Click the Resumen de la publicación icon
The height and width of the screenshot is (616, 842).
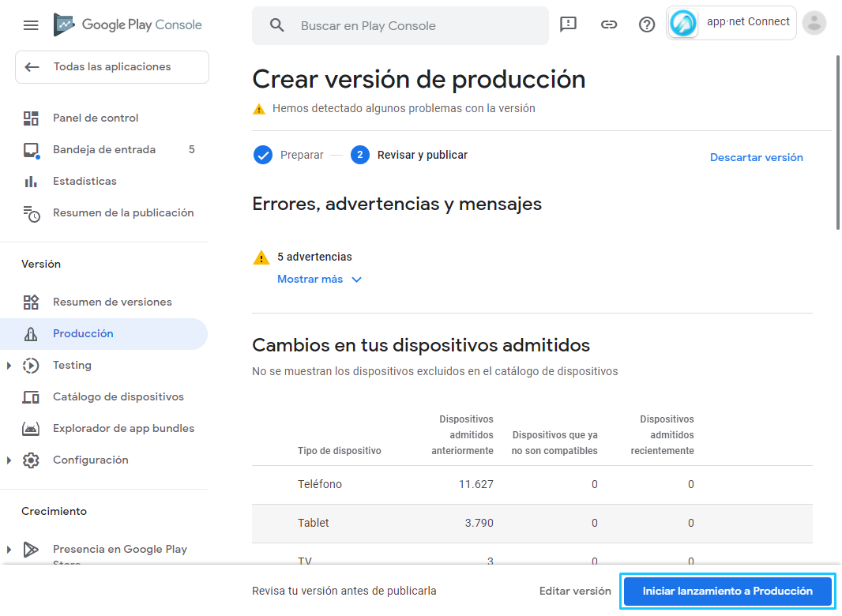(x=31, y=214)
